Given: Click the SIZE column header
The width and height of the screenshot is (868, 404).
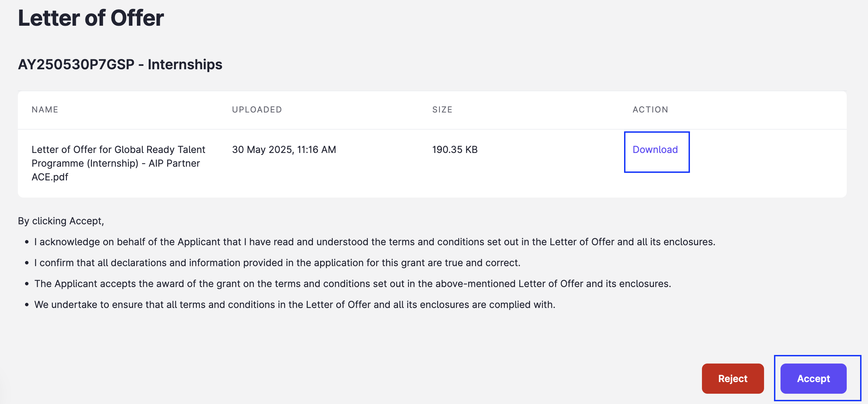Looking at the screenshot, I should coord(442,109).
